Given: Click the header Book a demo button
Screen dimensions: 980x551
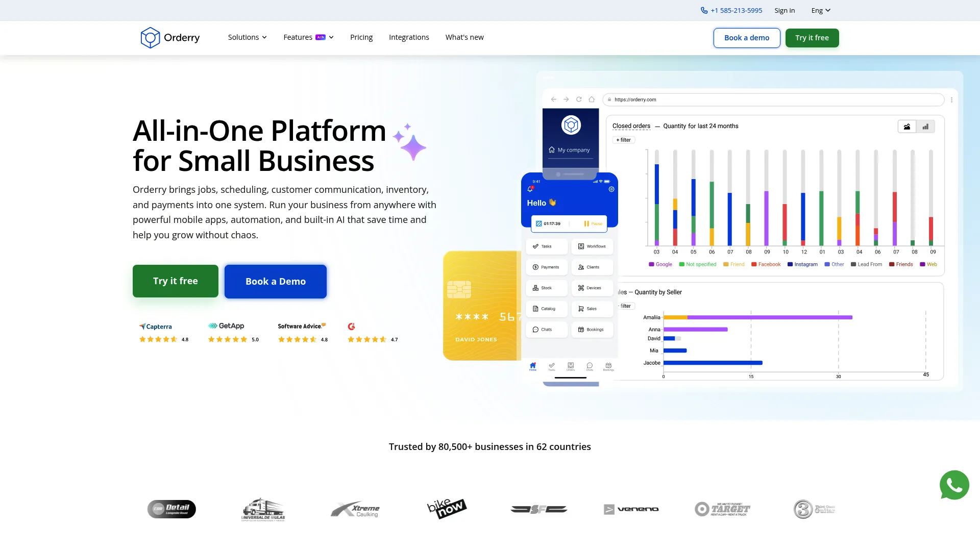Looking at the screenshot, I should [x=746, y=38].
